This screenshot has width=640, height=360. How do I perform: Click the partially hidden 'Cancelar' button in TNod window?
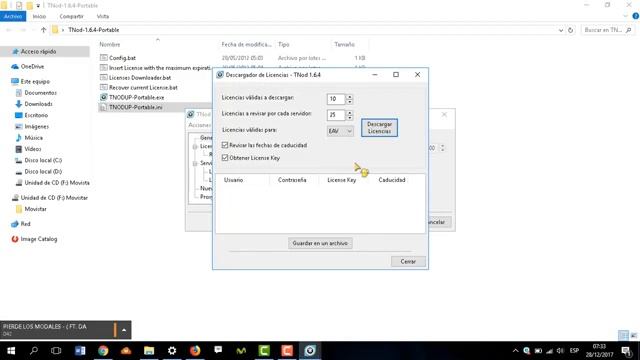coord(439,222)
